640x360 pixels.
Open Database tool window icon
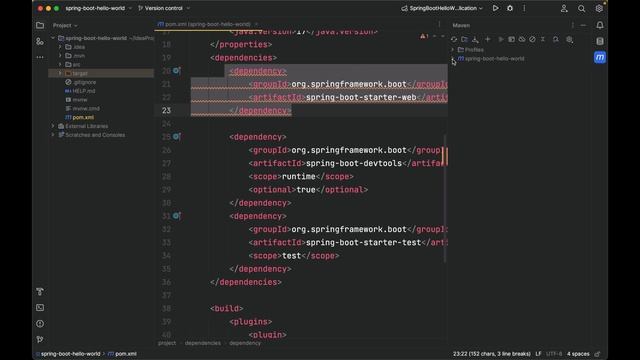click(600, 41)
